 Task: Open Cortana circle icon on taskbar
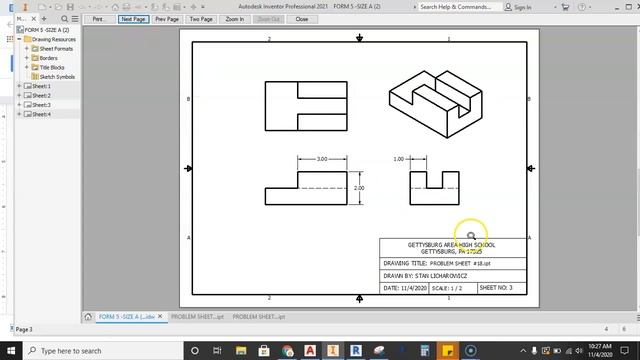pos(195,351)
